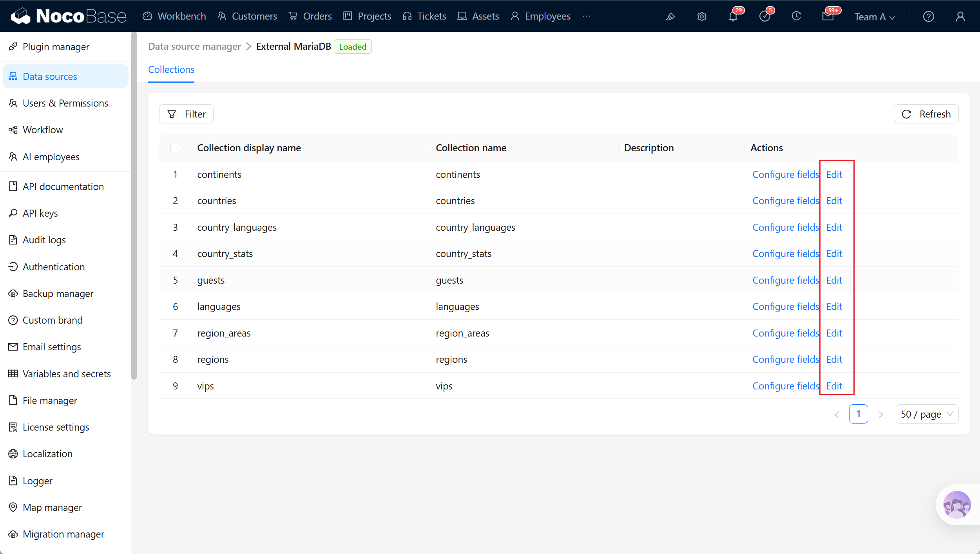Edit the regions collection
The image size is (980, 554).
click(x=834, y=359)
